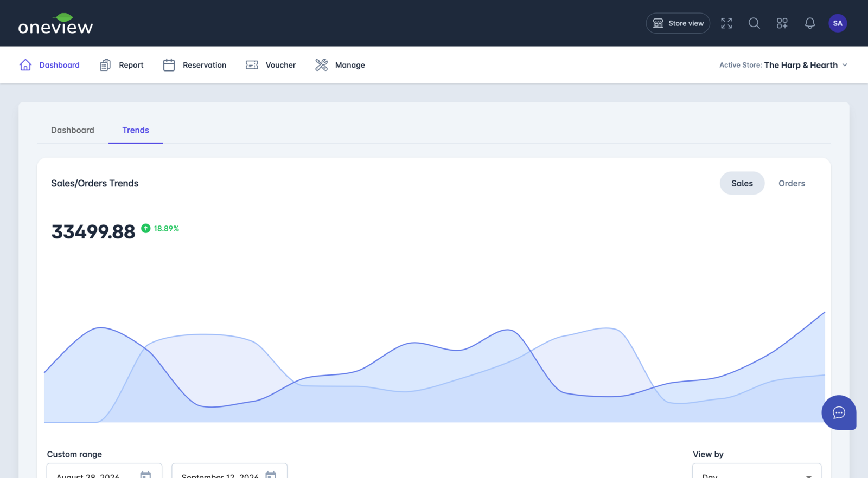Click the View by label
The image size is (868, 478).
point(708,454)
